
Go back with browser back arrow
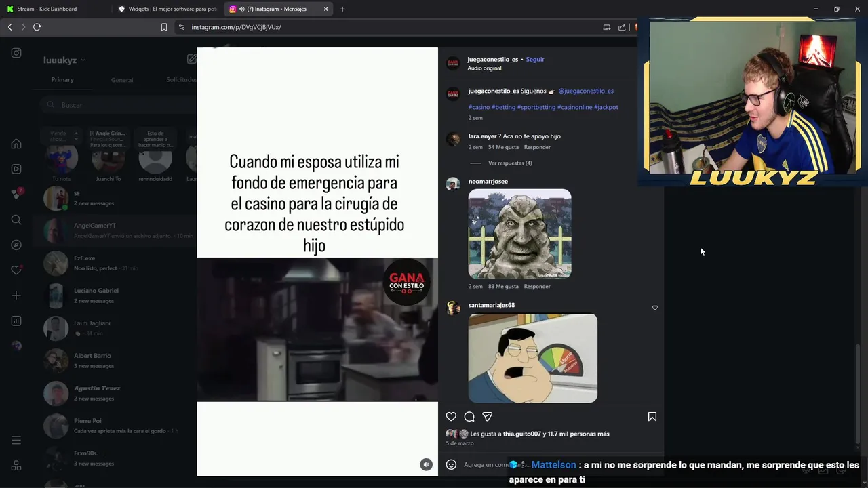(x=9, y=27)
